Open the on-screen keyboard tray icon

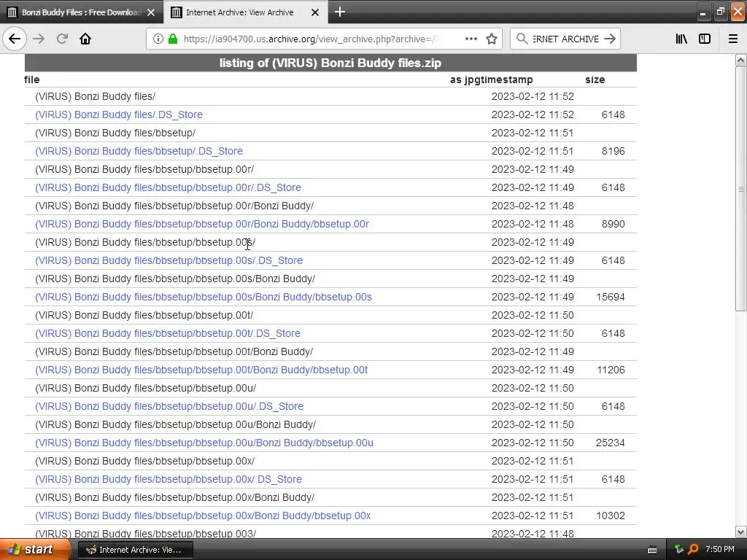point(652,550)
